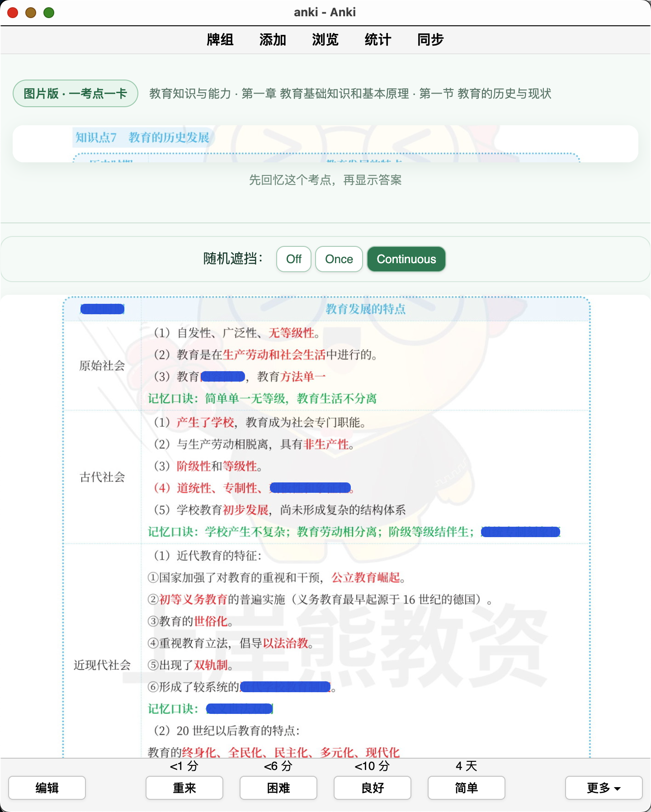This screenshot has width=651, height=812.
Task: Click the line ⑤出现了双轨制
Action: (x=190, y=666)
